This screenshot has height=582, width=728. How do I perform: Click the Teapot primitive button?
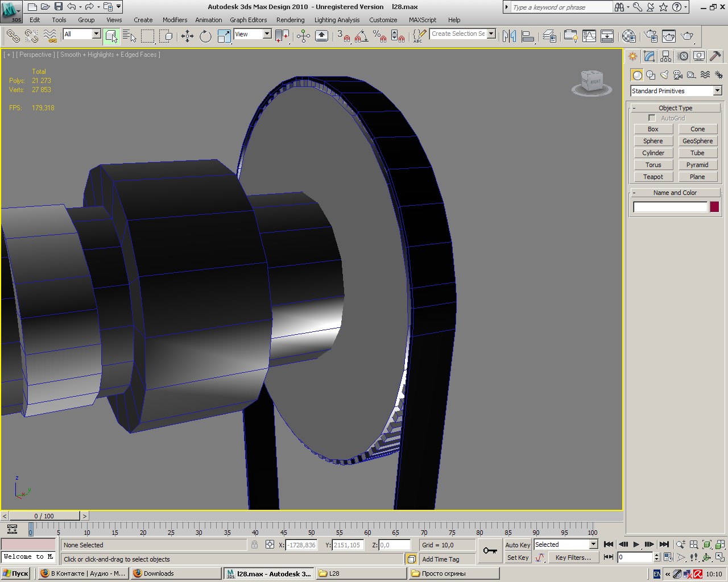coord(653,177)
